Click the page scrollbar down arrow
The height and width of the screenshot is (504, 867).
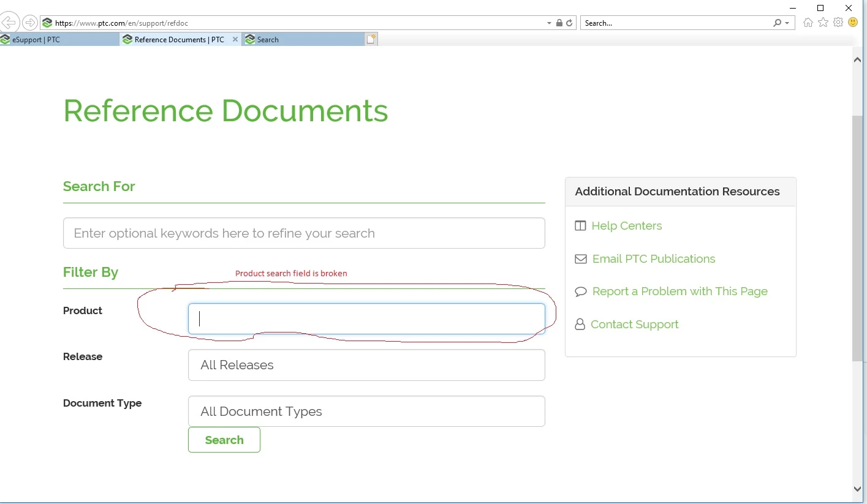point(857,489)
